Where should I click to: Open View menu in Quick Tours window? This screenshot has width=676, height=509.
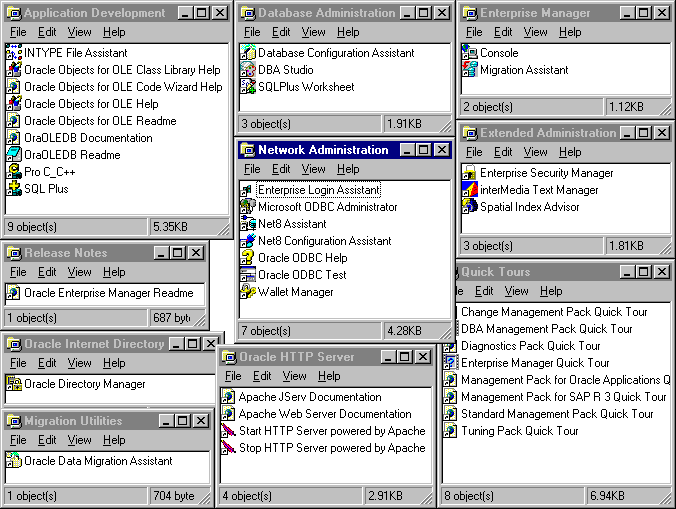pos(516,291)
